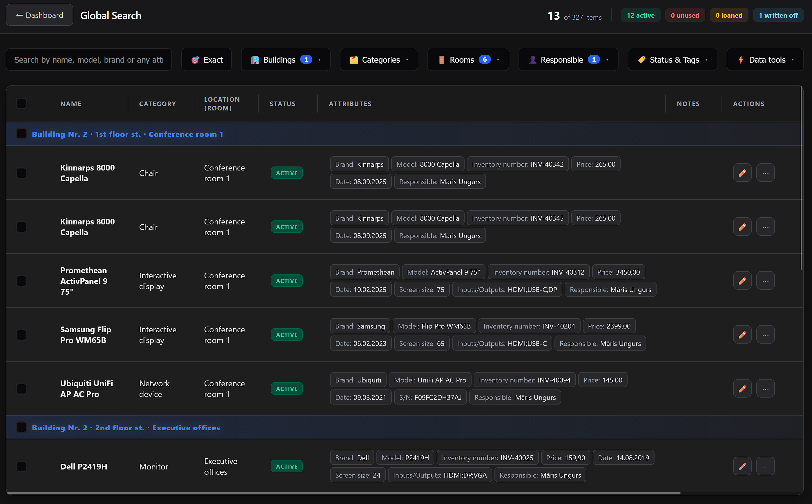Open the Responsible filter dropdown
The image size is (812, 504).
click(x=568, y=60)
